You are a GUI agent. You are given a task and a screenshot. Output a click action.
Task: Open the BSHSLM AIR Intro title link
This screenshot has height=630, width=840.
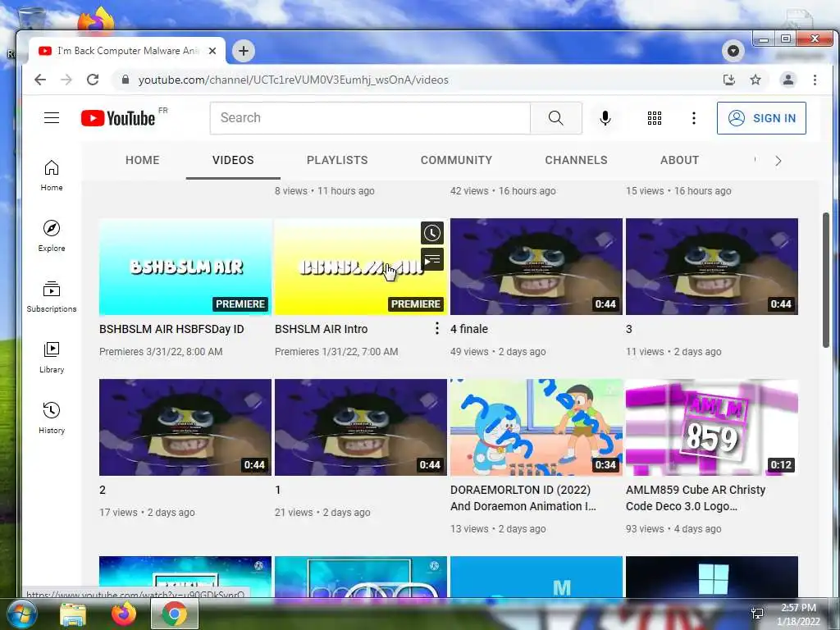(x=321, y=329)
